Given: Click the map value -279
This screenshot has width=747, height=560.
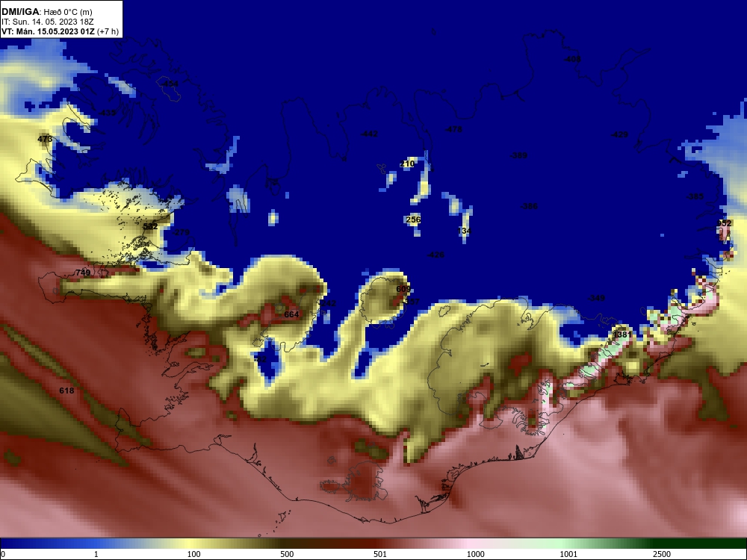Looking at the screenshot, I should (181, 232).
